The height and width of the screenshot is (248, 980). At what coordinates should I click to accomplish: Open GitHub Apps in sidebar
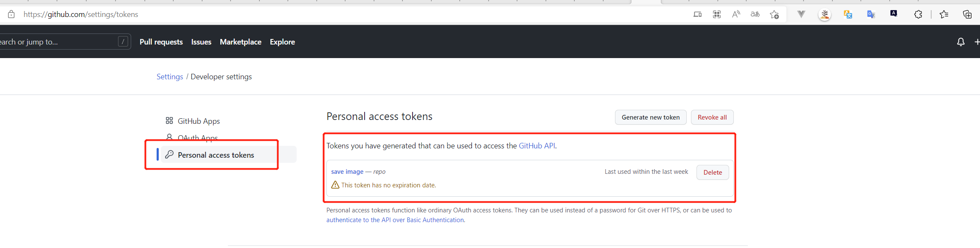[x=199, y=121]
